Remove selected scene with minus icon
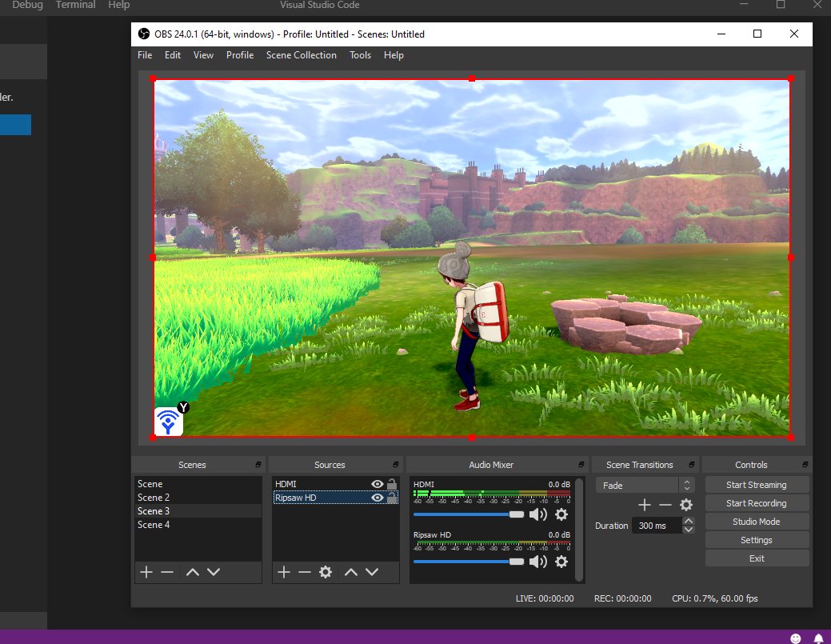Image resolution: width=831 pixels, height=644 pixels. click(167, 572)
